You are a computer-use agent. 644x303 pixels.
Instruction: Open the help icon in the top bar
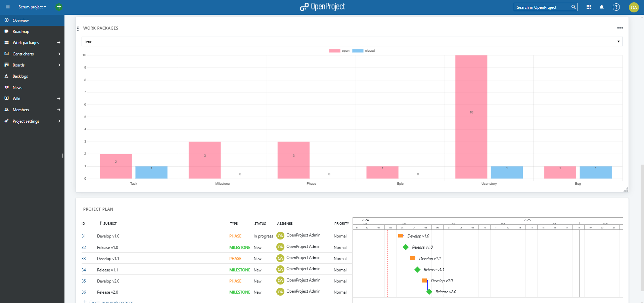(616, 7)
